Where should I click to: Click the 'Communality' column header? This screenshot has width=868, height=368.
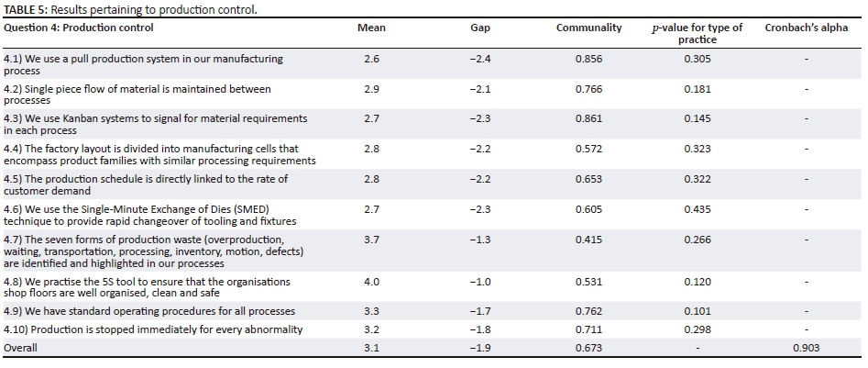pos(589,28)
